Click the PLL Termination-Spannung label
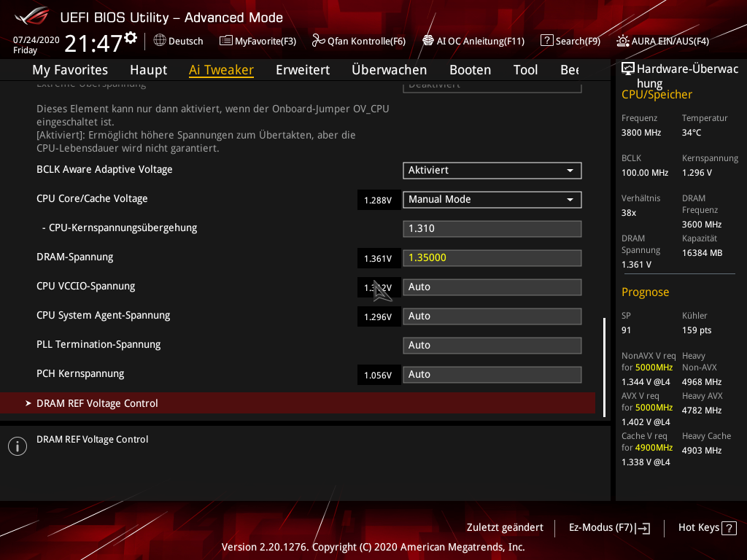This screenshot has width=747, height=560. 98,344
